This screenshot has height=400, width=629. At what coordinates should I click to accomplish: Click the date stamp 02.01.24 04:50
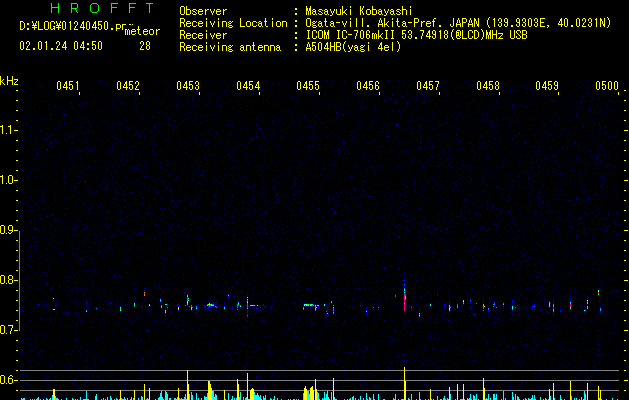61,46
